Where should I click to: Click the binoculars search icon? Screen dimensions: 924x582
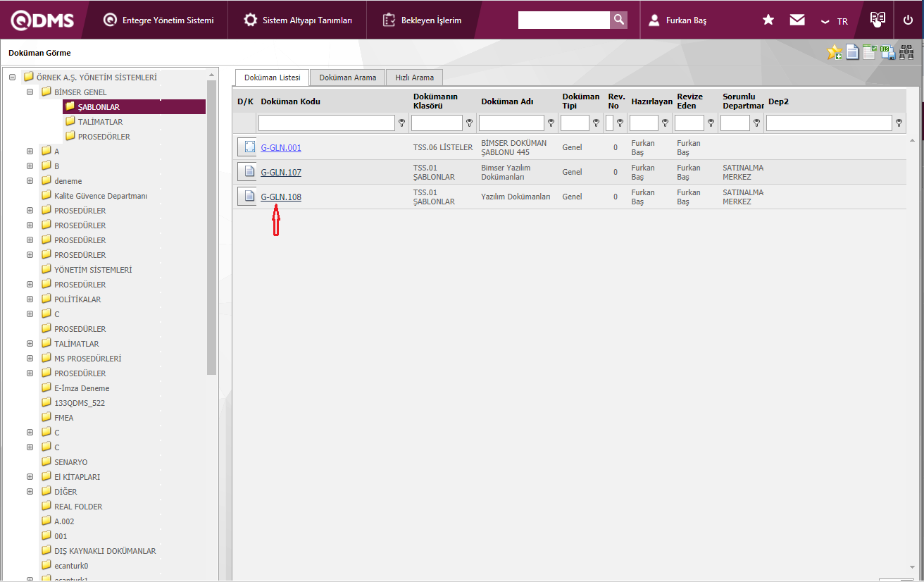(906, 53)
